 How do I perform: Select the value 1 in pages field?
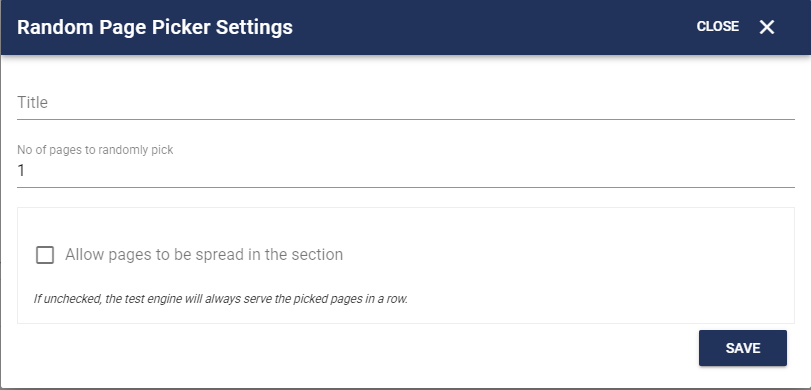[x=21, y=170]
